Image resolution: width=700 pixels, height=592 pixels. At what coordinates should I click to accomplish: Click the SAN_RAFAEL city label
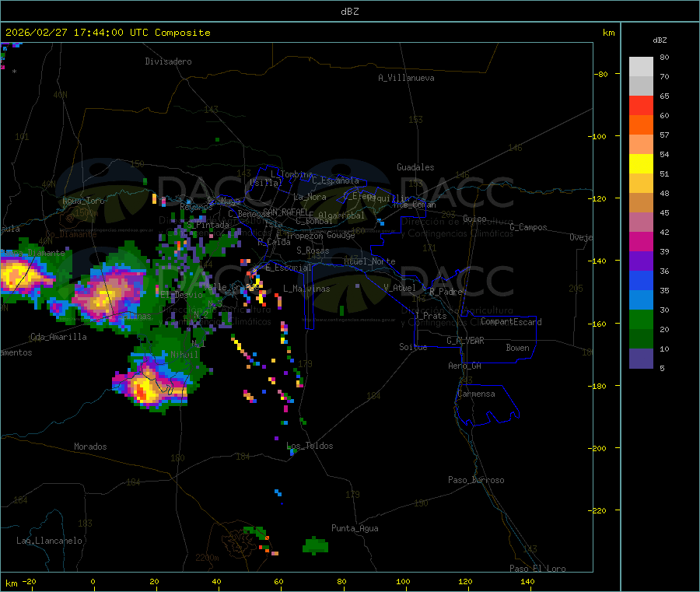pyautogui.click(x=285, y=212)
